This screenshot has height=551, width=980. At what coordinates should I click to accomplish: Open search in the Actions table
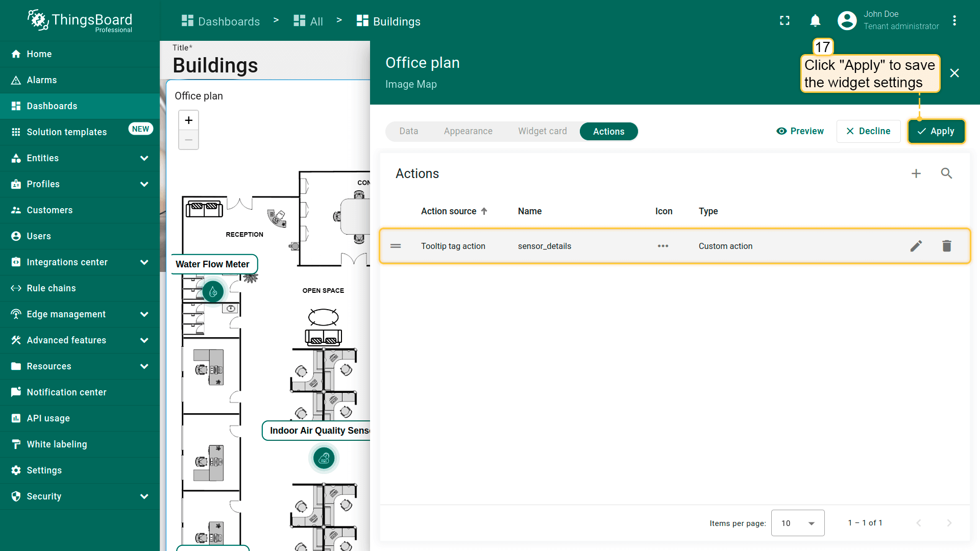tap(946, 173)
